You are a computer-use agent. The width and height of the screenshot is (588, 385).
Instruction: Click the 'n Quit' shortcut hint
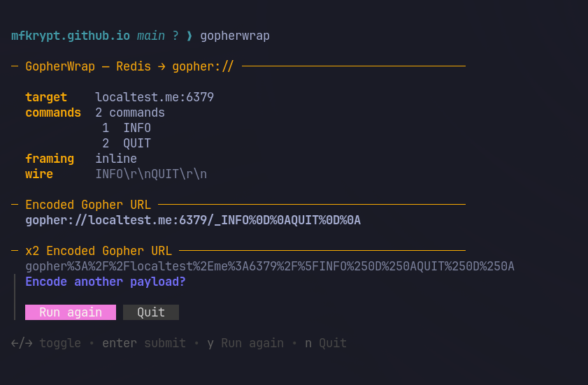tap(326, 343)
